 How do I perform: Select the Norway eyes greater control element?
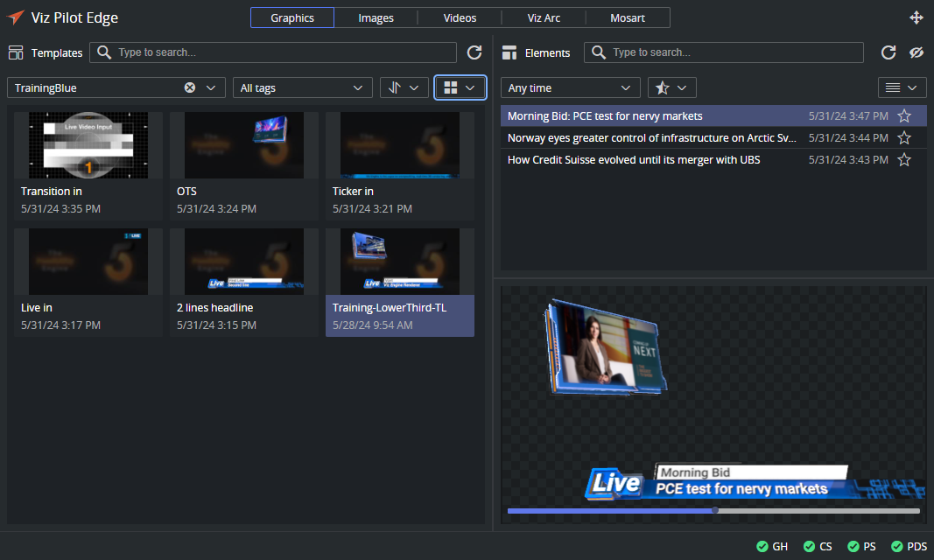[652, 137]
